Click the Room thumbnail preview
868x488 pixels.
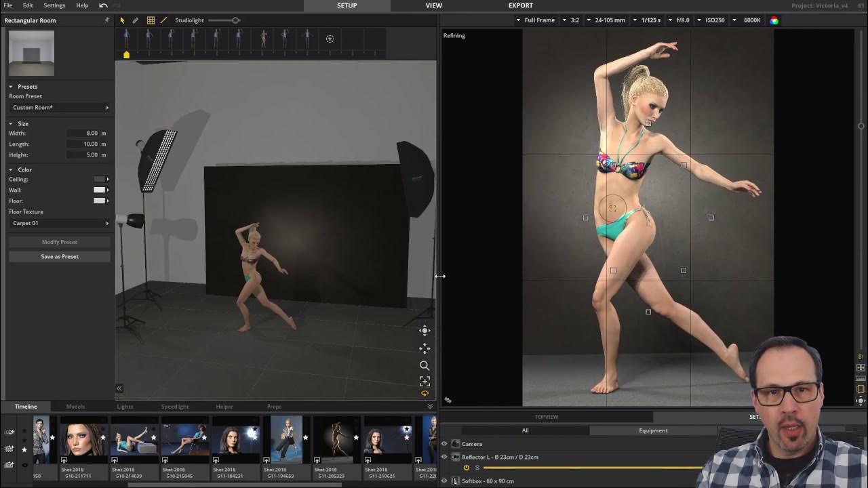coord(31,53)
